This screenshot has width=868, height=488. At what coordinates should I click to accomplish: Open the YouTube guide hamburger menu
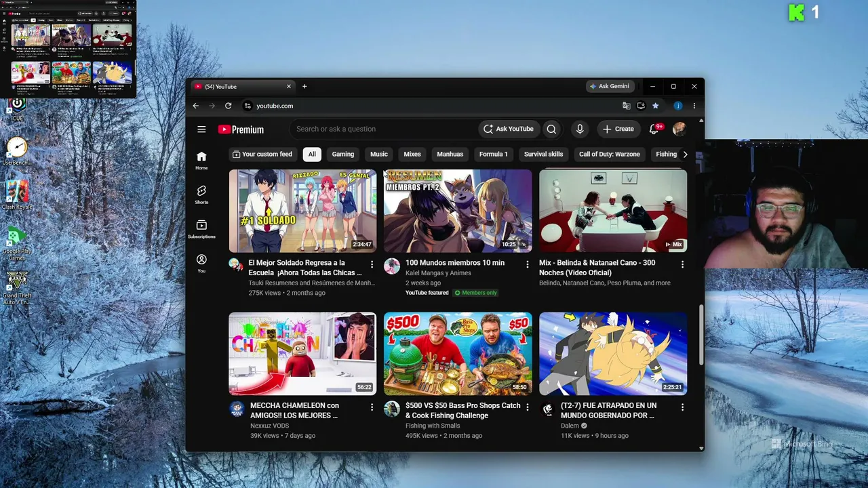tap(201, 129)
